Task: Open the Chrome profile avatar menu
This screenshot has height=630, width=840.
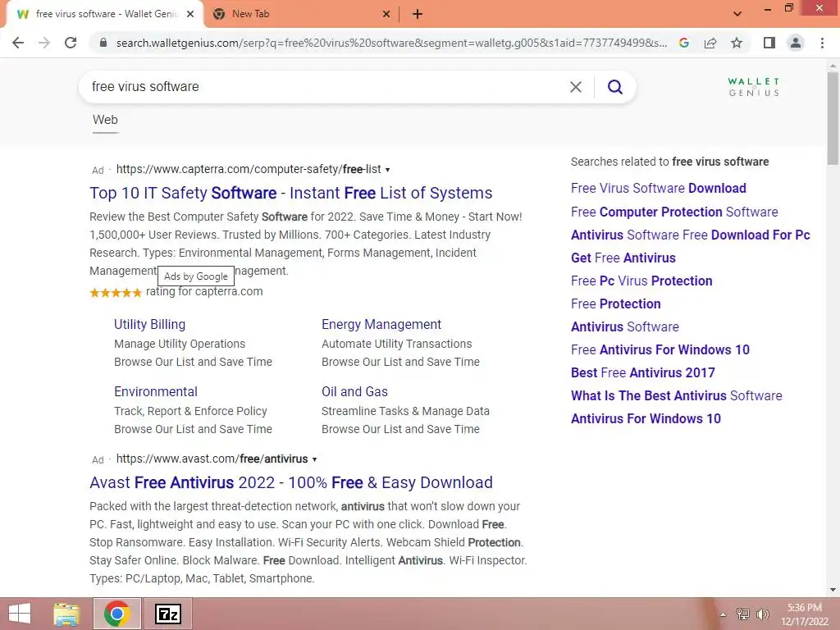Action: click(796, 43)
